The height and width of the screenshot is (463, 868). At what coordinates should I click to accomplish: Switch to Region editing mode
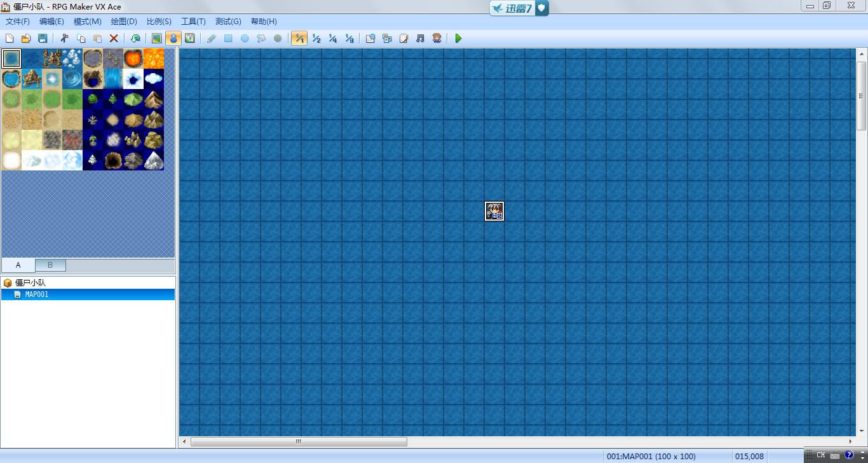[x=189, y=39]
